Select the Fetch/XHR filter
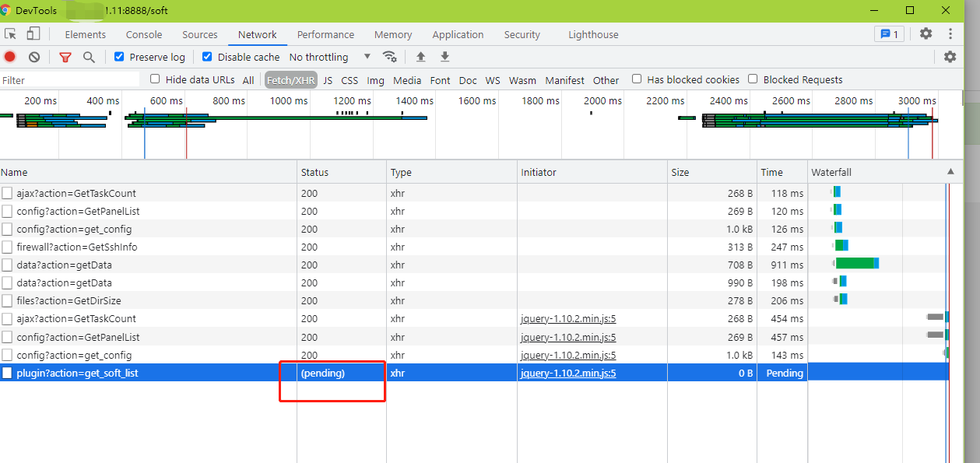 (x=291, y=80)
